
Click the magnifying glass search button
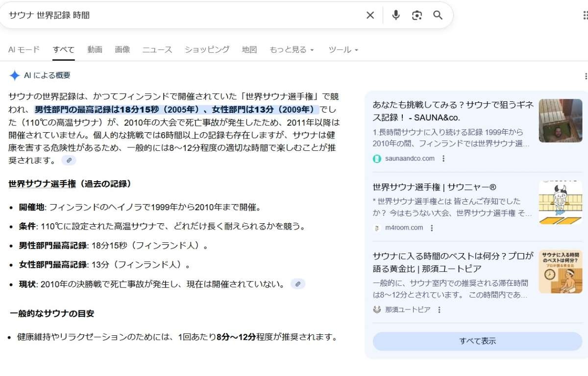pos(438,15)
